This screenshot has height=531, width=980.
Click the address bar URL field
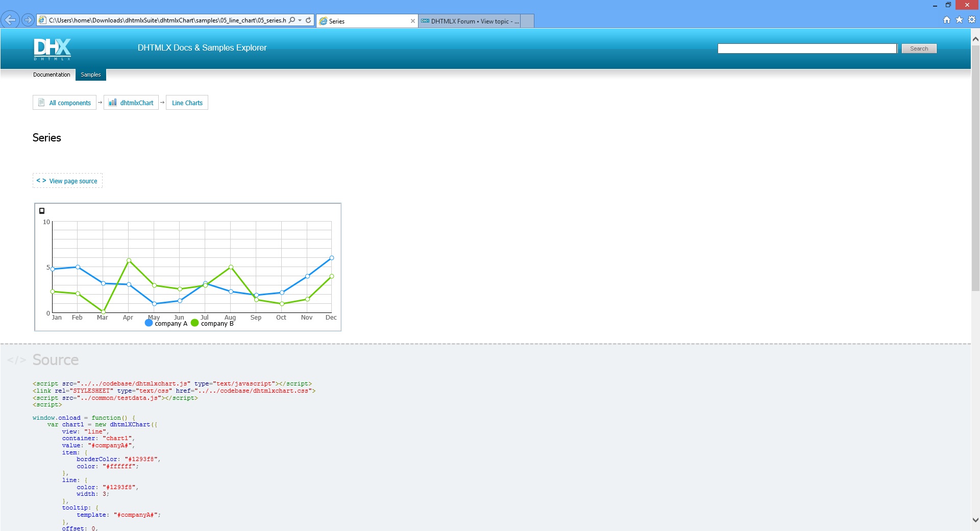click(167, 20)
